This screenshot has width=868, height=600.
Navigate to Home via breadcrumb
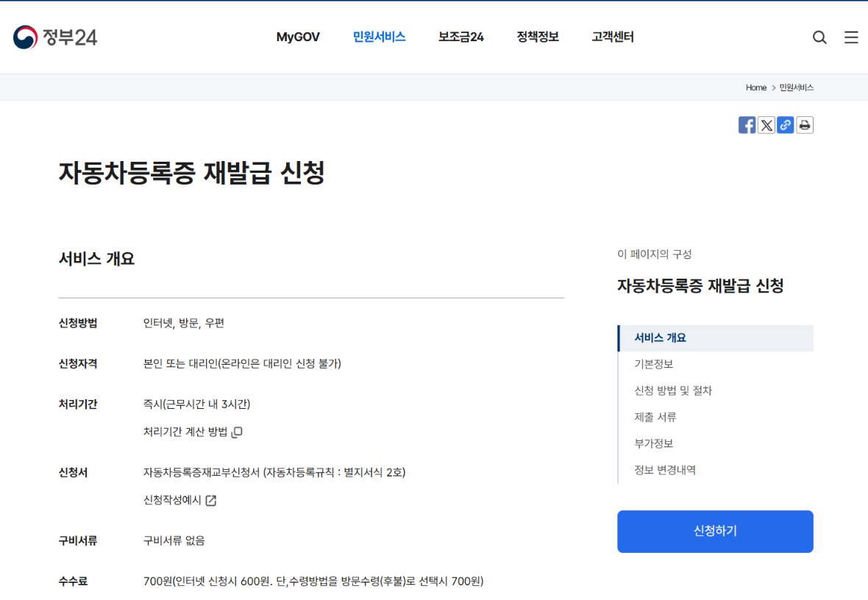coord(756,87)
